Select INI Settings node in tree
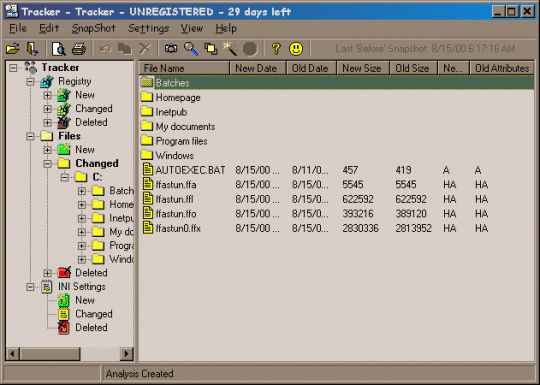The image size is (540, 385). (82, 287)
